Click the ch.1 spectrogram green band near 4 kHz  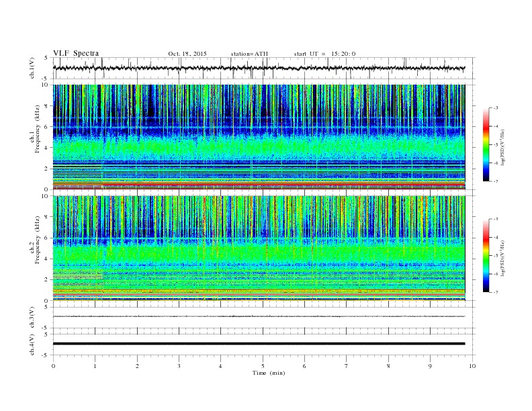259,146
